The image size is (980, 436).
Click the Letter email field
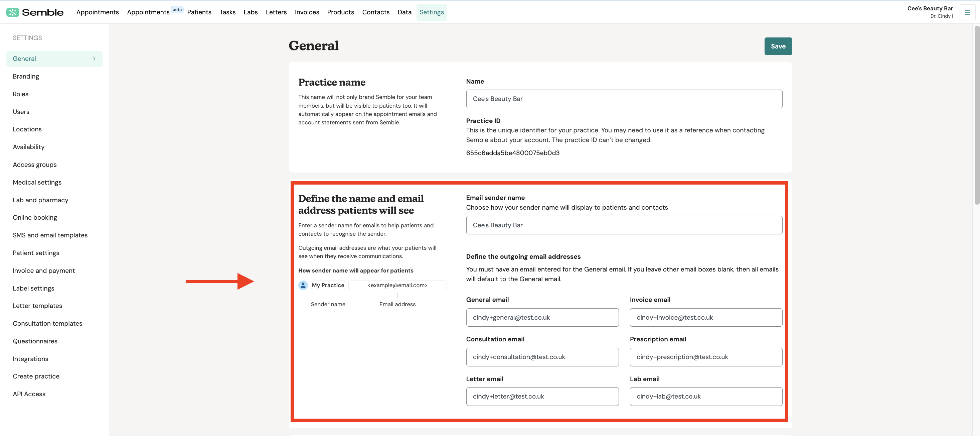tap(542, 397)
